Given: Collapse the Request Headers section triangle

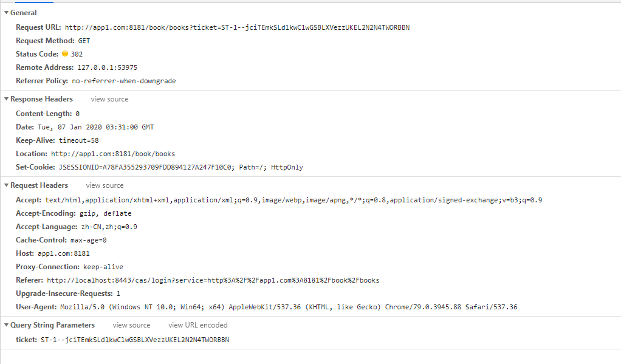Looking at the screenshot, I should 6,185.
